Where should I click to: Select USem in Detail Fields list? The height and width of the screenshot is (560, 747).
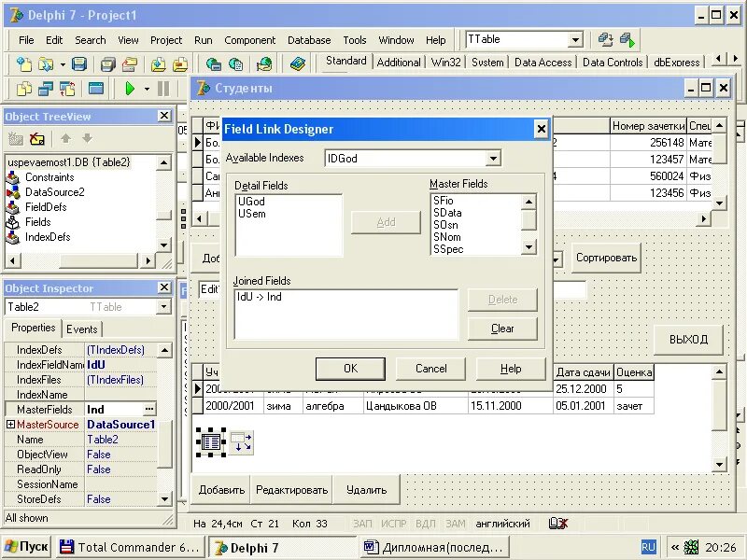point(252,214)
